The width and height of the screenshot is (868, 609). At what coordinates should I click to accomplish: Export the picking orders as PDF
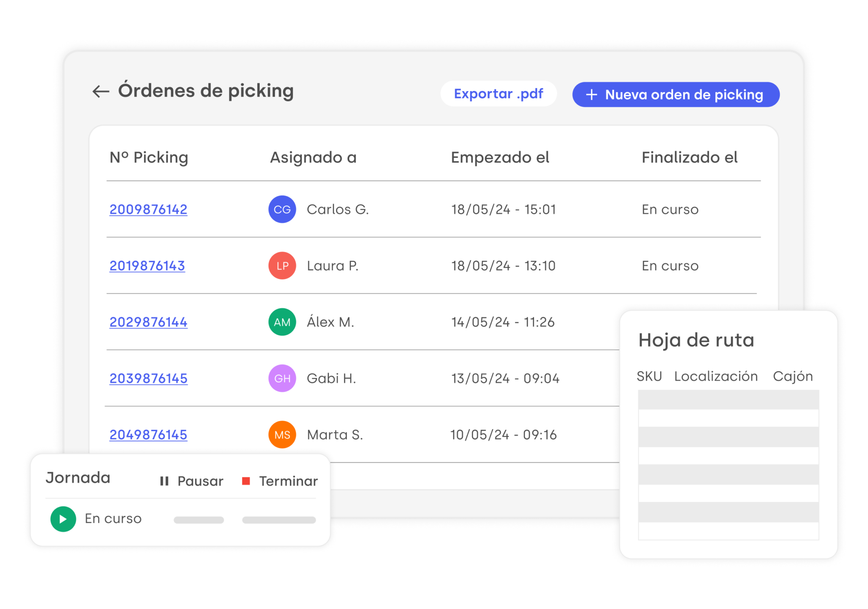pyautogui.click(x=498, y=94)
